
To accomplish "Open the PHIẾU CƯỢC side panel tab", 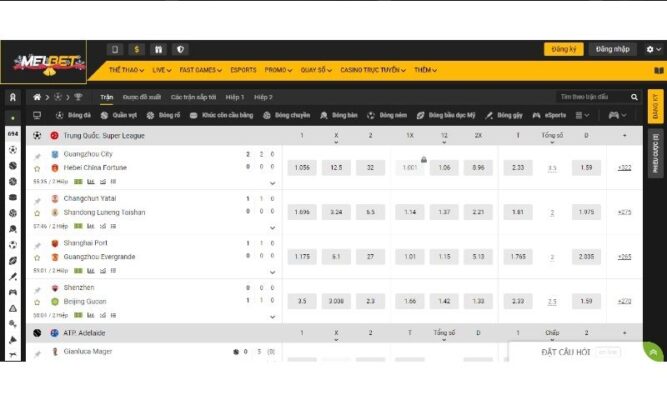I will coord(655,153).
